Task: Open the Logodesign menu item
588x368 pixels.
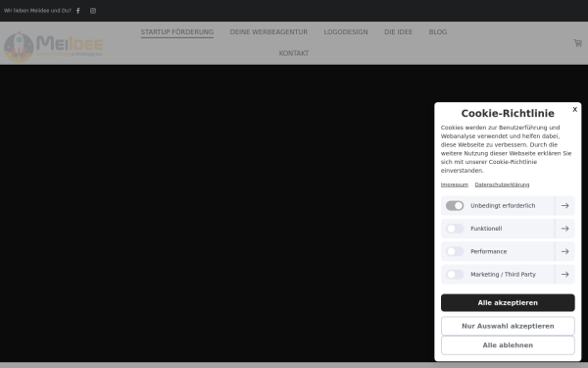Action: [346, 32]
